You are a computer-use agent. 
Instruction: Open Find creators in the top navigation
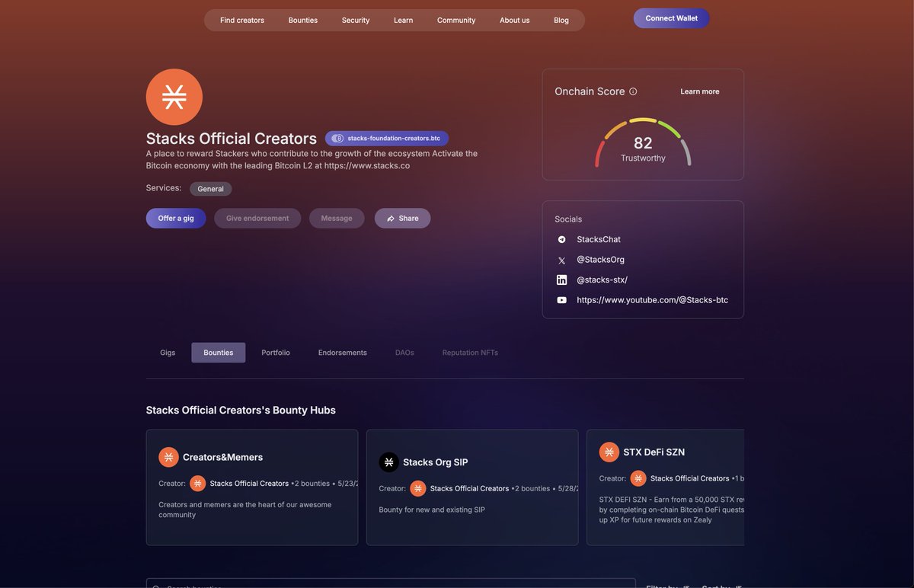pyautogui.click(x=242, y=21)
